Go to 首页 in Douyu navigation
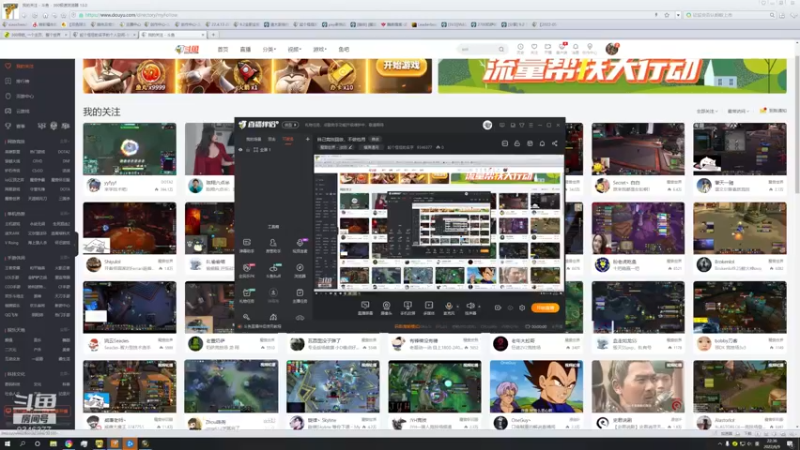This screenshot has width=800, height=450. pyautogui.click(x=223, y=49)
